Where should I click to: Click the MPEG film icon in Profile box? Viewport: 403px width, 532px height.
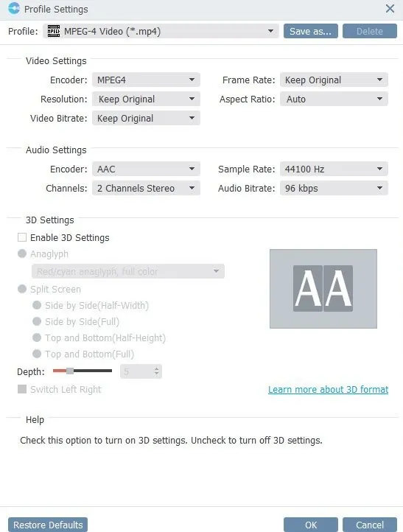53,31
